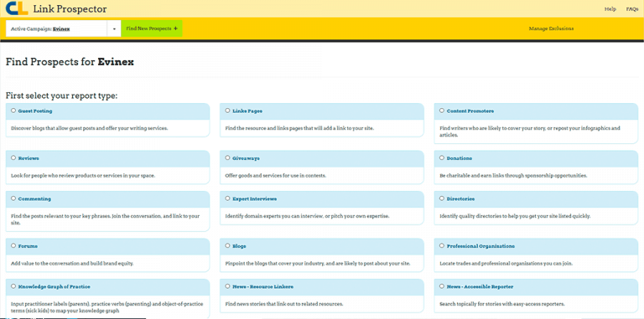
Task: Choose the Blogs radio button
Action: [228, 245]
